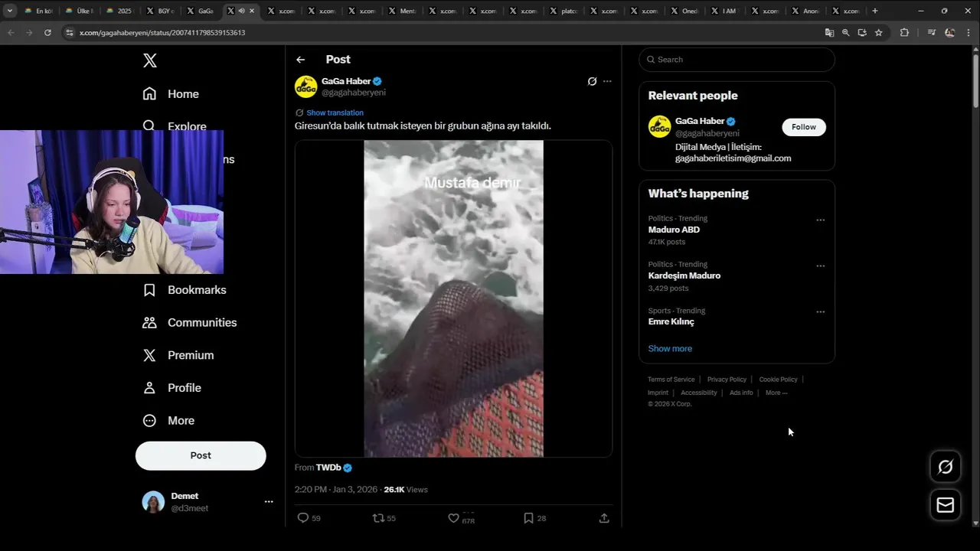Image resolution: width=980 pixels, height=551 pixels.
Task: Bookmark this post
Action: pos(528,518)
